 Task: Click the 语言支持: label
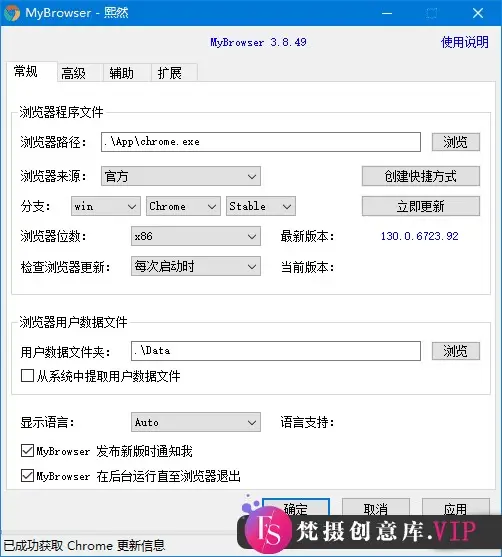click(307, 422)
